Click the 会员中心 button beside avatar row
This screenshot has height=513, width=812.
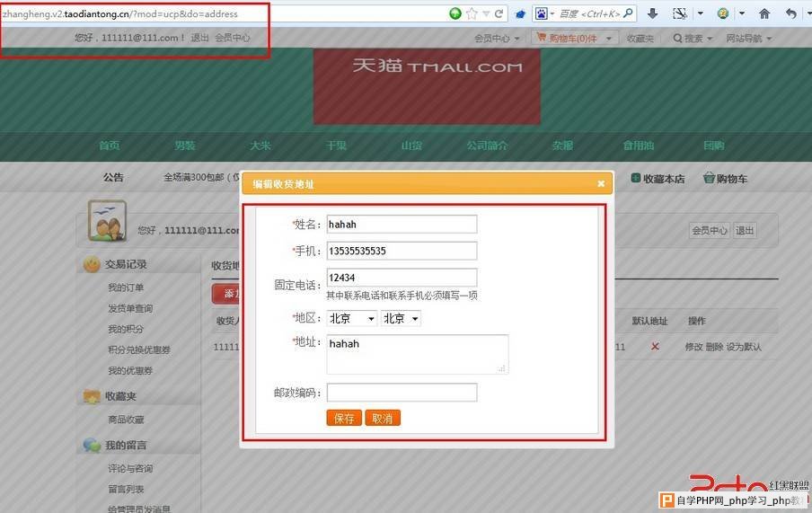tap(710, 231)
